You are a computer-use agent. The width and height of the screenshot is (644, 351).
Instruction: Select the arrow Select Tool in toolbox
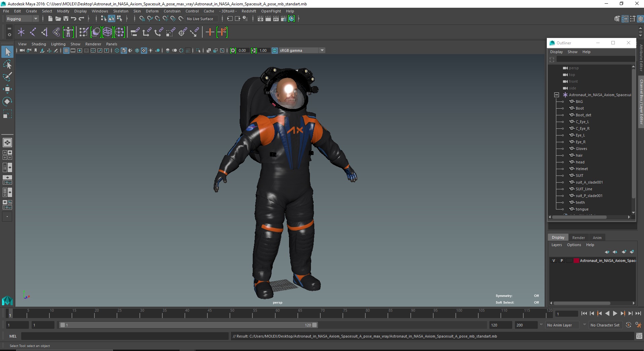pyautogui.click(x=7, y=52)
